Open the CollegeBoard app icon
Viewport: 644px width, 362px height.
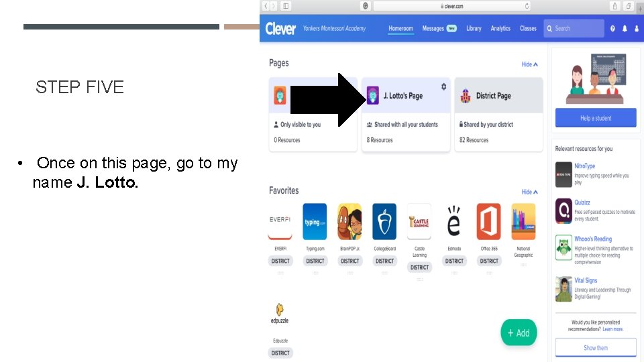[384, 221]
